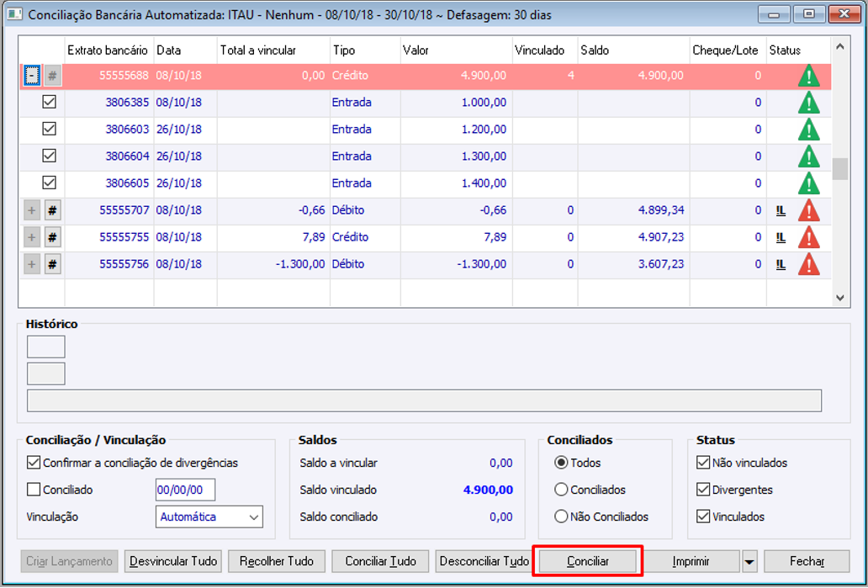Click green status icon on row 55555688
The width and height of the screenshot is (868, 588).
pyautogui.click(x=809, y=76)
